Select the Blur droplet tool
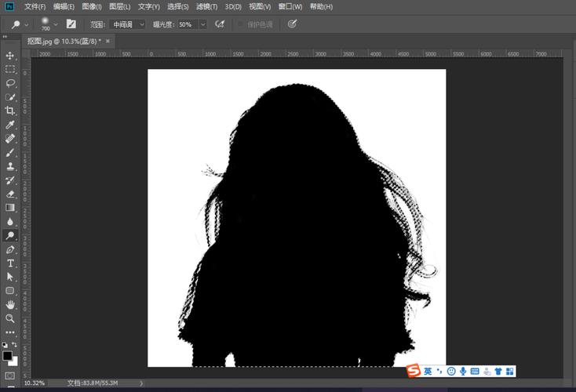The image size is (576, 392). (10, 222)
